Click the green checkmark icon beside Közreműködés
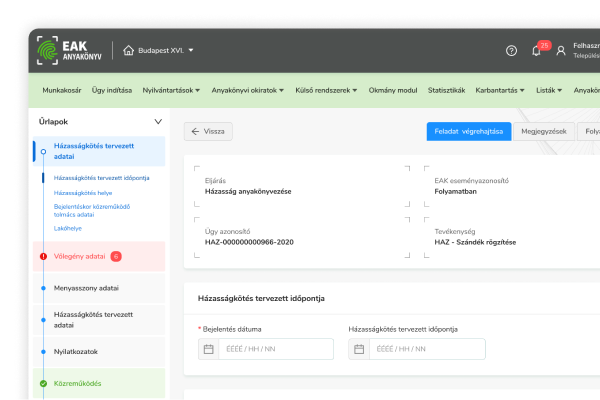The width and height of the screenshot is (600, 400). pos(44,384)
